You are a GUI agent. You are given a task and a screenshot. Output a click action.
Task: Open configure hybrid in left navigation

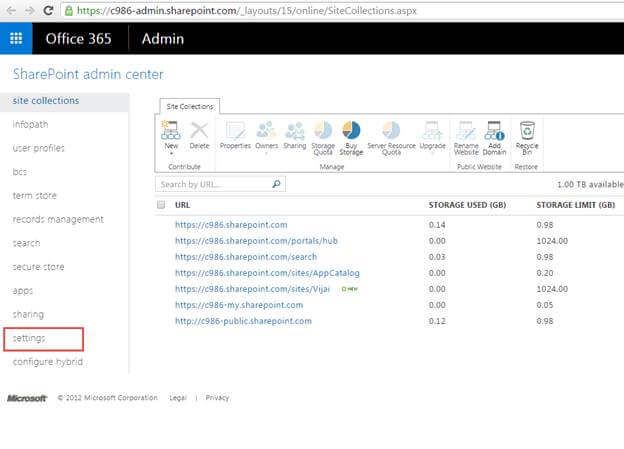[48, 362]
